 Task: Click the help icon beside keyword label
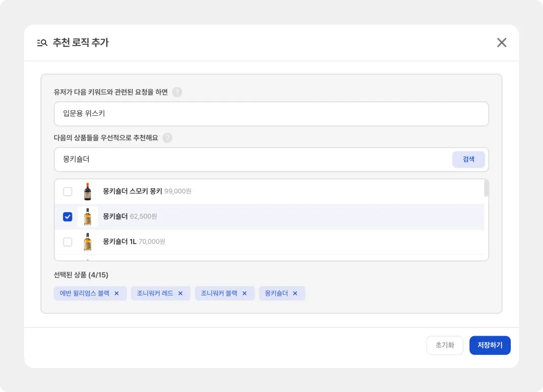click(x=177, y=92)
